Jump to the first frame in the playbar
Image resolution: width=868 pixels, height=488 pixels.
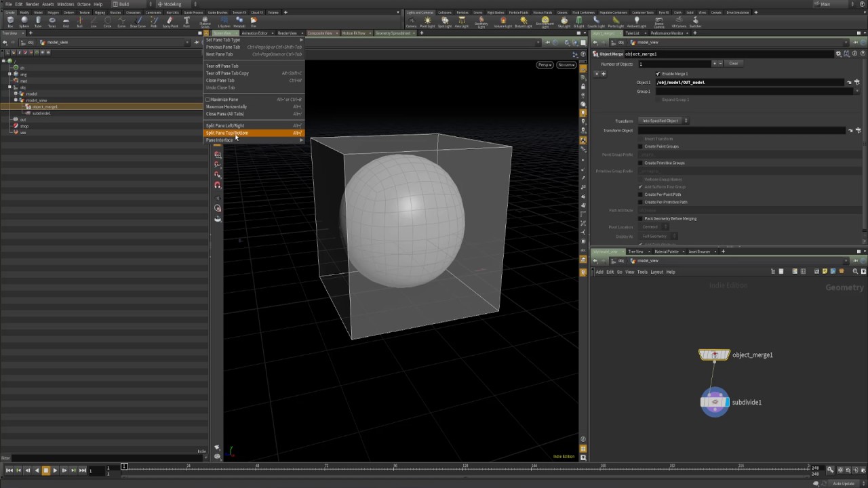[x=9, y=470]
